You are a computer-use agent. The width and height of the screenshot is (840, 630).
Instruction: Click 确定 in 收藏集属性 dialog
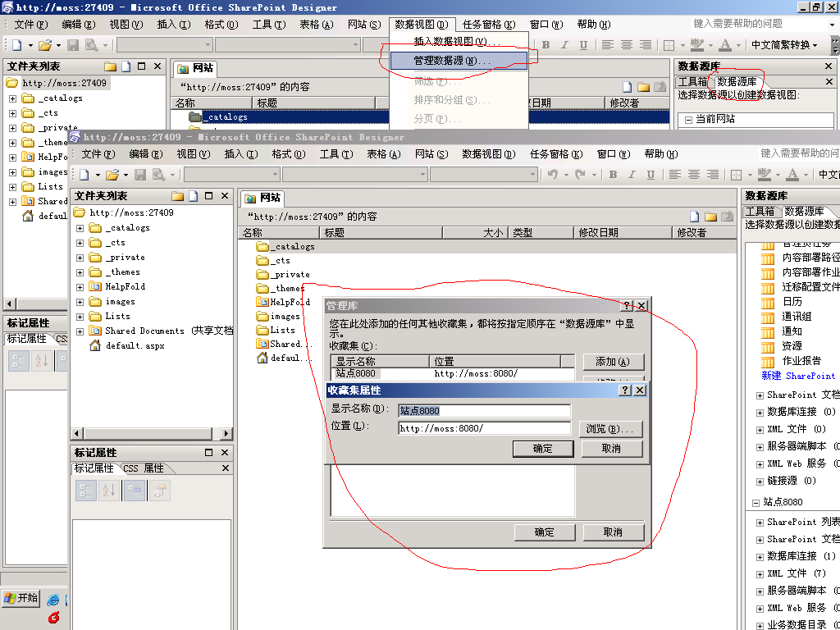pos(543,449)
